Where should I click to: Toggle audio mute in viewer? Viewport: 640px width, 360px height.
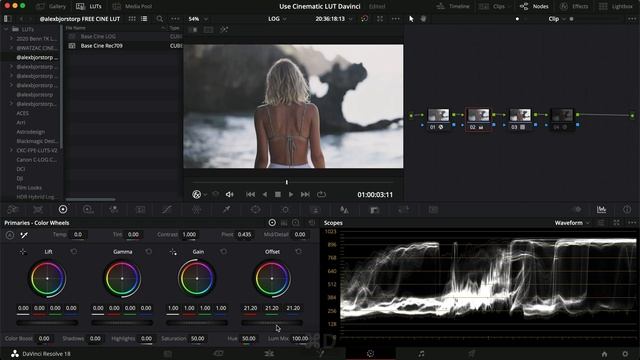point(229,195)
